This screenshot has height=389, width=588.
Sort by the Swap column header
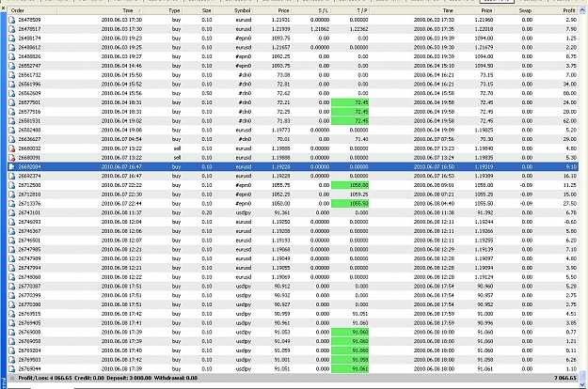pos(514,10)
